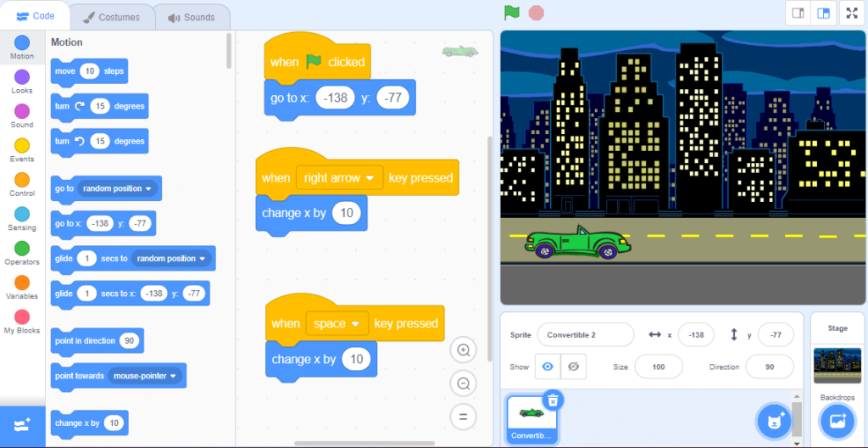The height and width of the screenshot is (448, 868).
Task: Show the sprite using the eye icon
Action: [548, 367]
